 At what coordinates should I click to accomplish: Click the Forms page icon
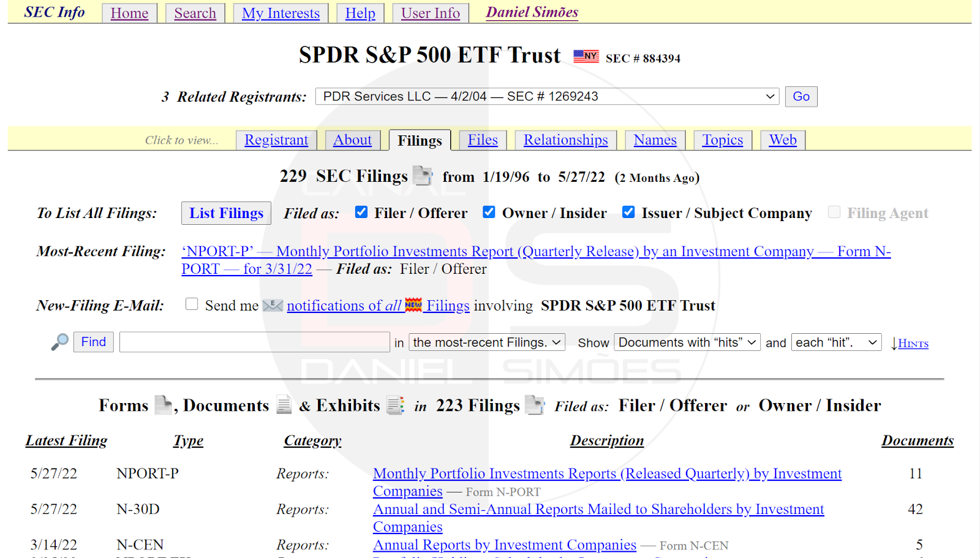(x=163, y=405)
